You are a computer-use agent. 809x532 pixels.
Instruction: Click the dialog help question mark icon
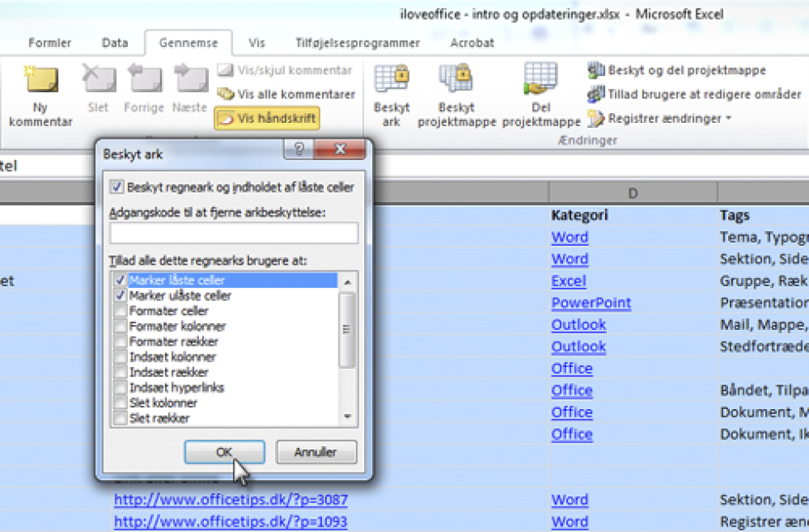(298, 150)
